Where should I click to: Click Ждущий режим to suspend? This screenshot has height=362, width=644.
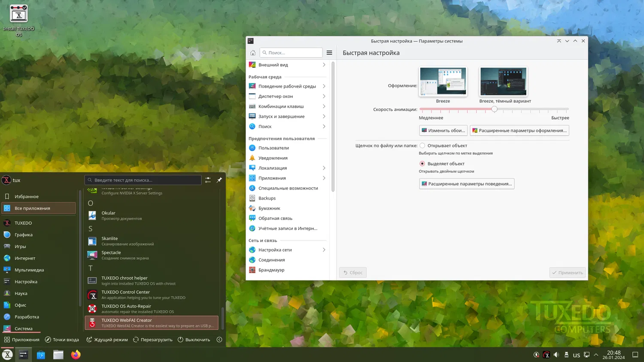pos(107,340)
